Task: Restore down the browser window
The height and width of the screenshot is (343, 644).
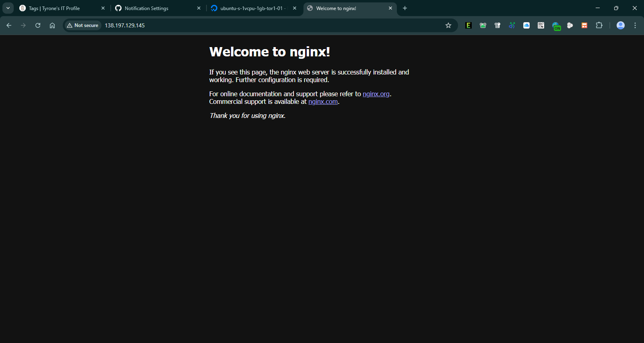Action: pyautogui.click(x=616, y=8)
